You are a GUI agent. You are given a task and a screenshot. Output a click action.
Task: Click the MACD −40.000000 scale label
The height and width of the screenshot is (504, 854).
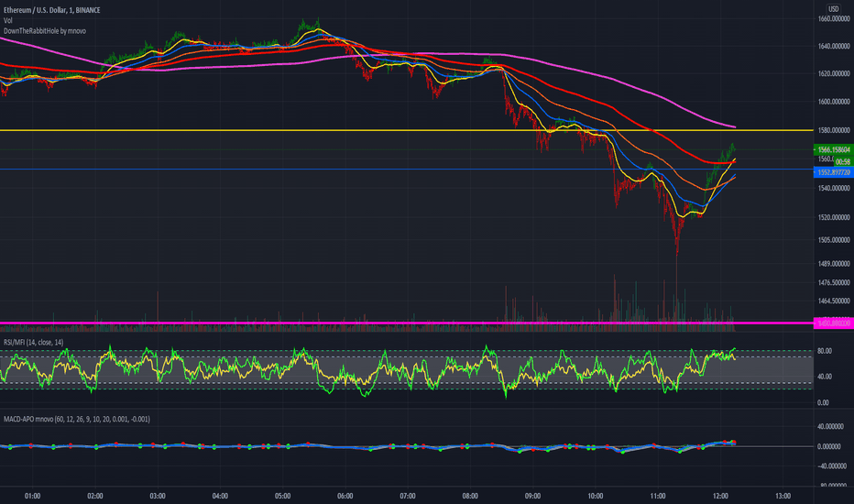pos(832,466)
